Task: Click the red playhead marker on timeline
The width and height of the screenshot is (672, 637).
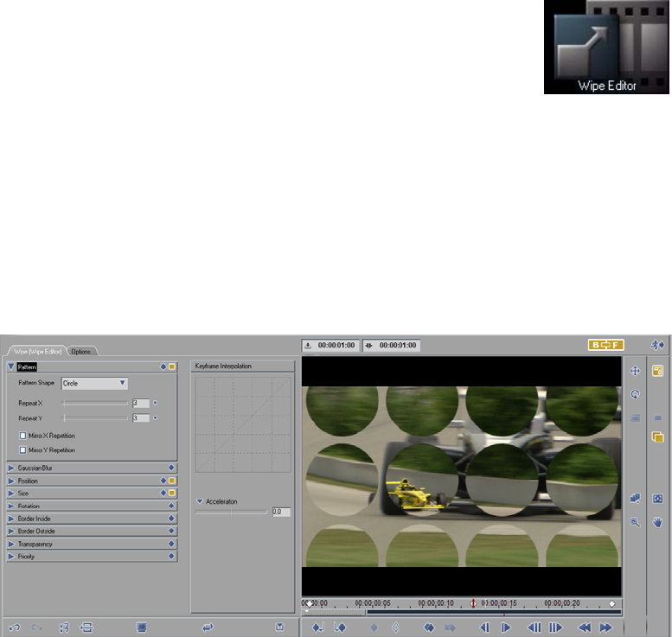Action: click(473, 603)
